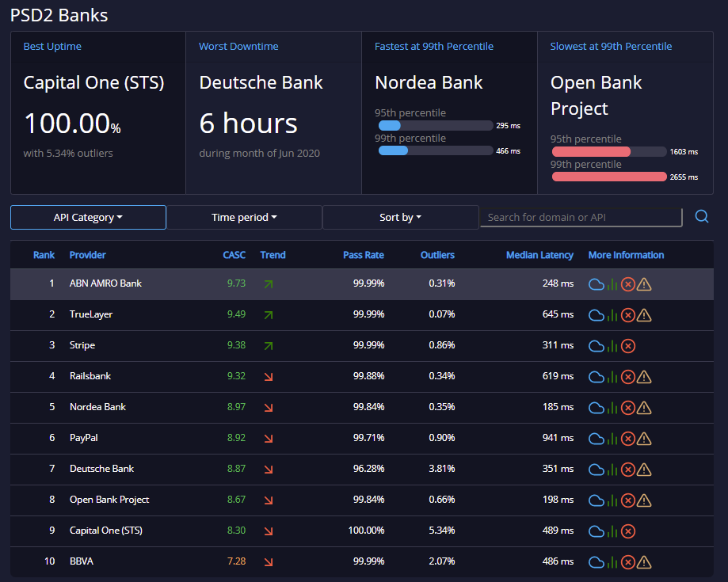Viewport: 728px width, 582px height.
Task: Open the API Category dropdown
Action: 88,217
